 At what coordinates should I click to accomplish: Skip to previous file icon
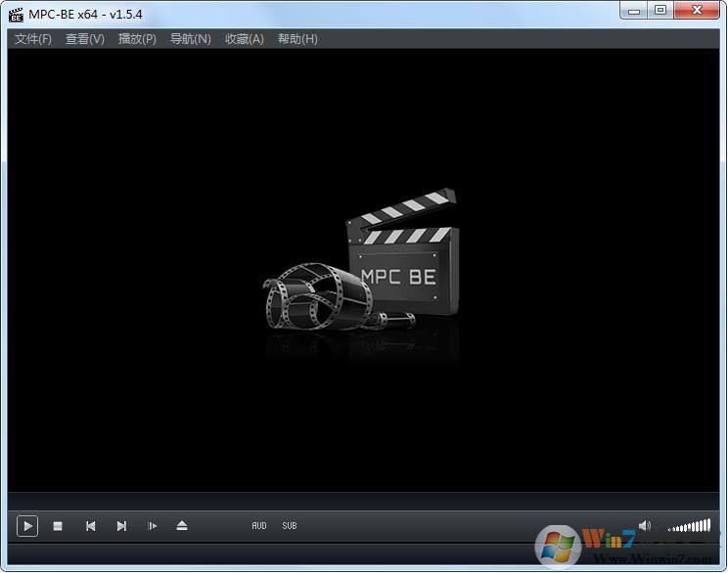pos(90,526)
